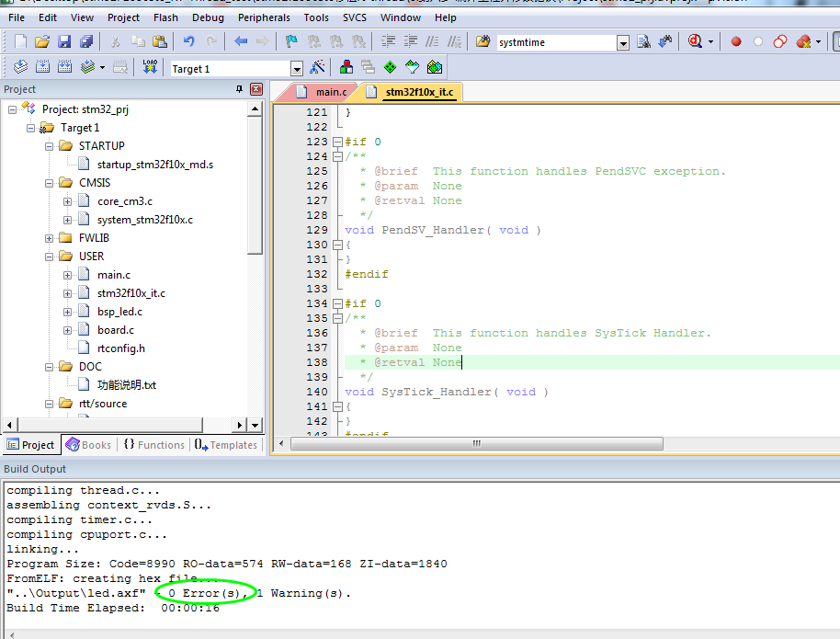Click the Program Size line in Build Output
The height and width of the screenshot is (639, 840).
(x=227, y=564)
